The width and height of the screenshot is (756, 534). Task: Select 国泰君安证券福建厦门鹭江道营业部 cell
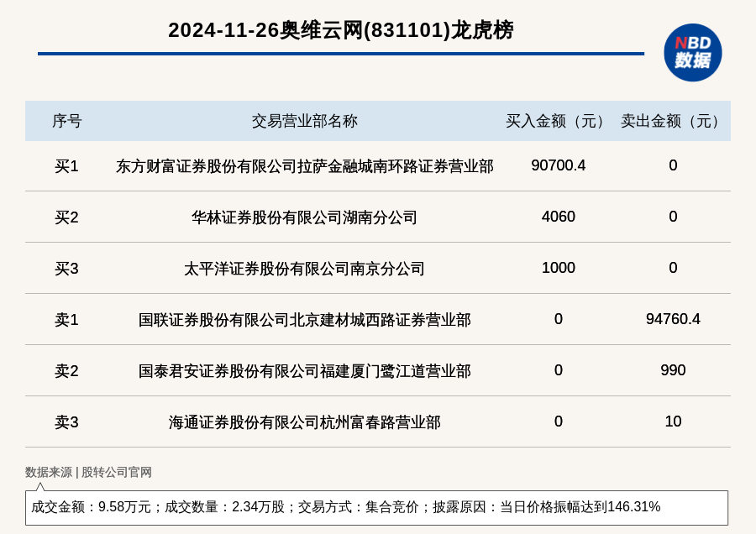305,370
